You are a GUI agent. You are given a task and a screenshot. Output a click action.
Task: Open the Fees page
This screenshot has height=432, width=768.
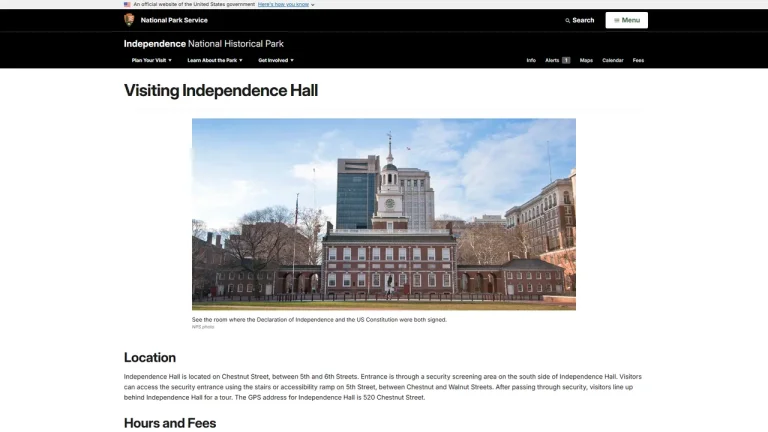[638, 60]
